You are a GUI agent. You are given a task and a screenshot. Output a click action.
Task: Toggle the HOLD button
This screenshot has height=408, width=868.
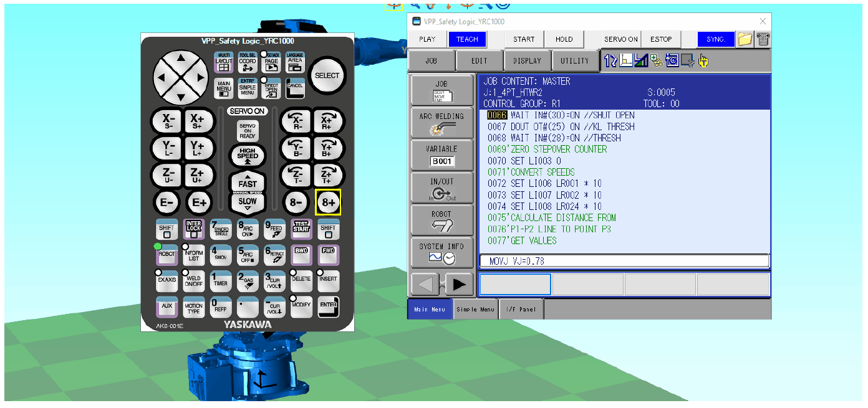click(x=564, y=39)
